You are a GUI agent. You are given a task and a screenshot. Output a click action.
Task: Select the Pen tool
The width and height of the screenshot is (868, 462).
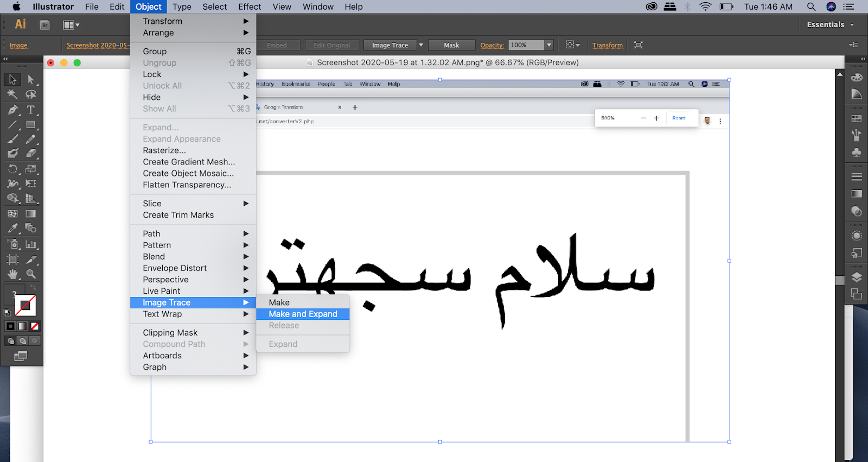[x=12, y=110]
